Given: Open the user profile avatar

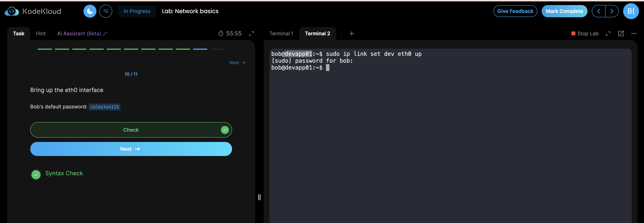Looking at the screenshot, I should coord(631,11).
